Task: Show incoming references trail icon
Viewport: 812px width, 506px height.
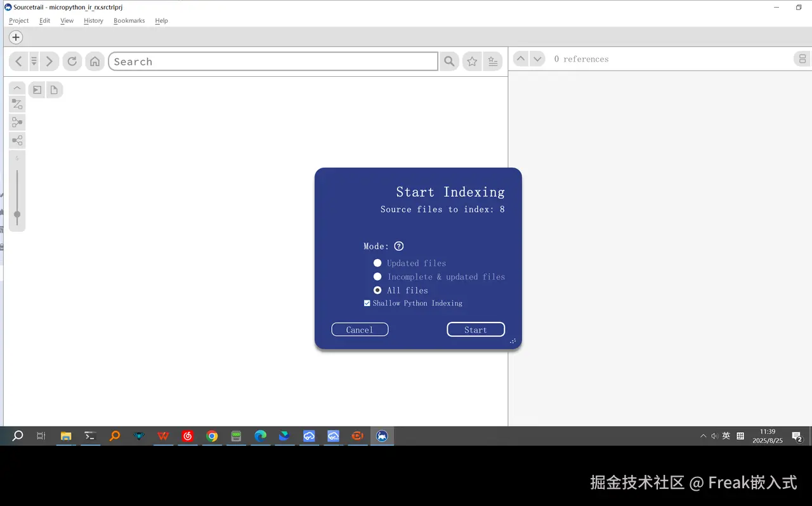Action: (17, 123)
